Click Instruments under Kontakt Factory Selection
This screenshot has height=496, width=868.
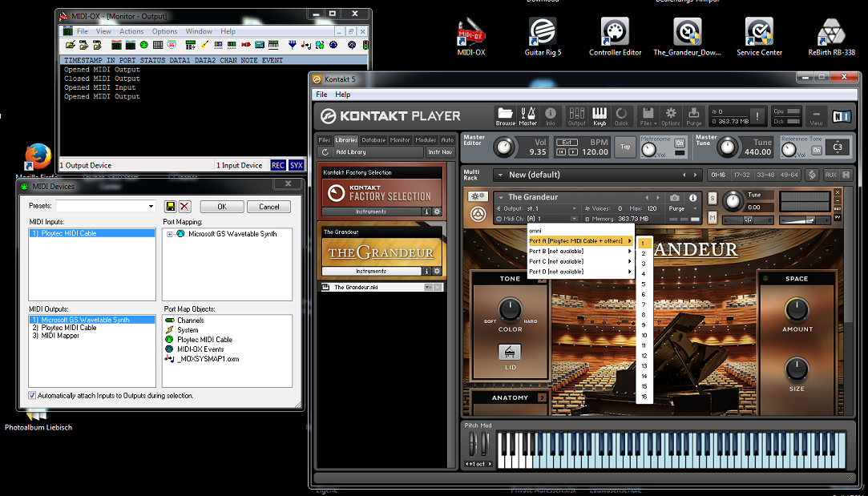point(371,212)
